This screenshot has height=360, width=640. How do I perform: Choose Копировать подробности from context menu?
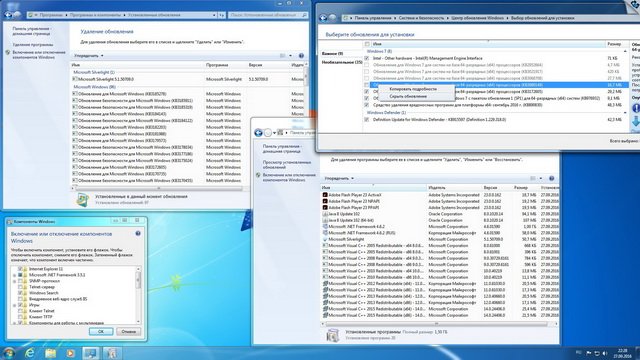pos(413,89)
